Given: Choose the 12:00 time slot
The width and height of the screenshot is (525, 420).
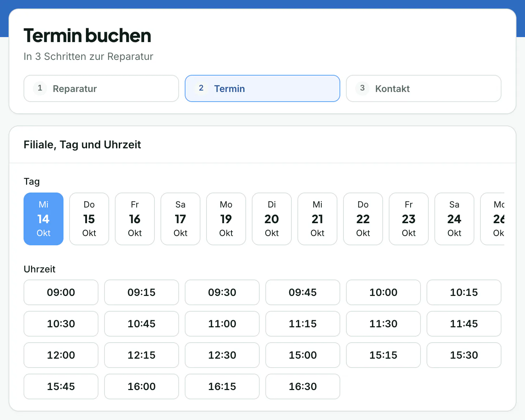Looking at the screenshot, I should point(61,355).
